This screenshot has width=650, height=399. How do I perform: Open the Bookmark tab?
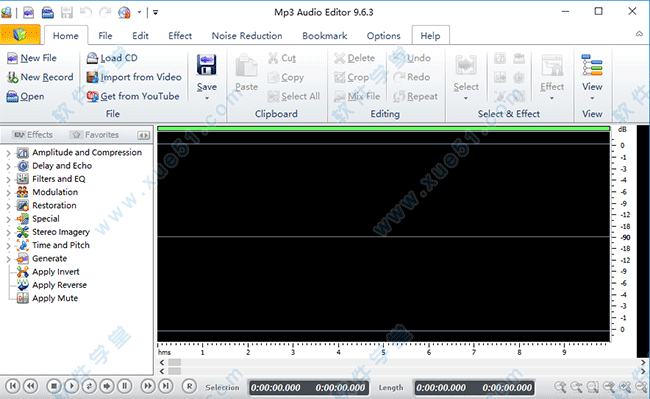pos(325,36)
